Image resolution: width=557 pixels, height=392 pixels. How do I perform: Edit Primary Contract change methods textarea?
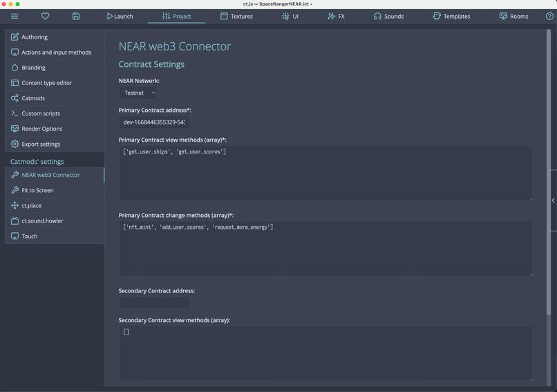tap(325, 248)
